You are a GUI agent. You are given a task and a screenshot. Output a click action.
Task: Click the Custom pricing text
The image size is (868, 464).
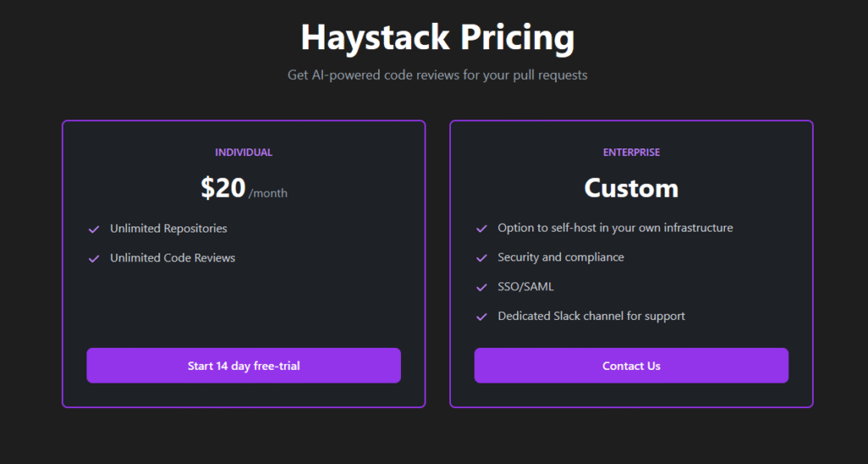coord(631,188)
